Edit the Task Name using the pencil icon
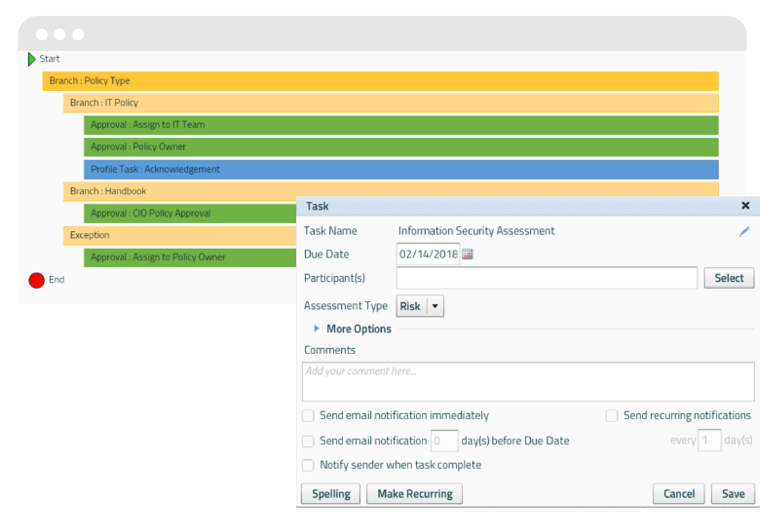The width and height of the screenshot is (774, 532). [x=744, y=231]
